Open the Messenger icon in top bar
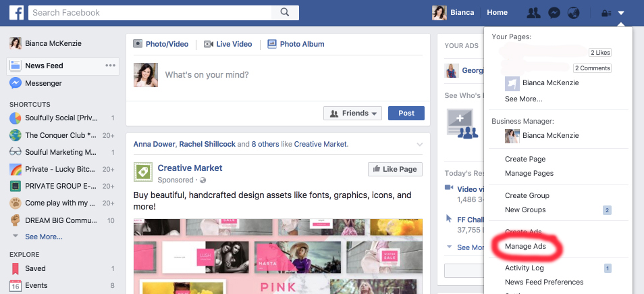The width and height of the screenshot is (644, 294). pyautogui.click(x=554, y=13)
